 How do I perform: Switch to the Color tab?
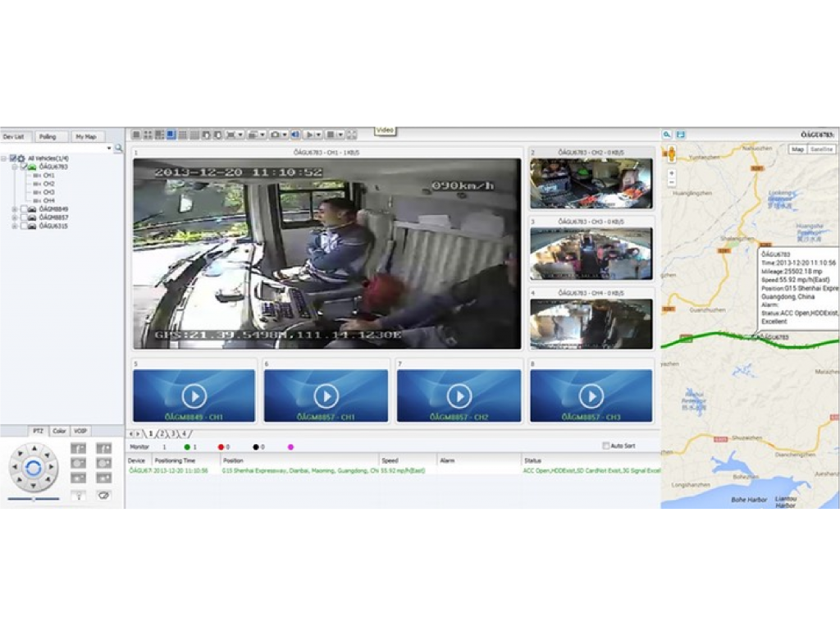[59, 431]
